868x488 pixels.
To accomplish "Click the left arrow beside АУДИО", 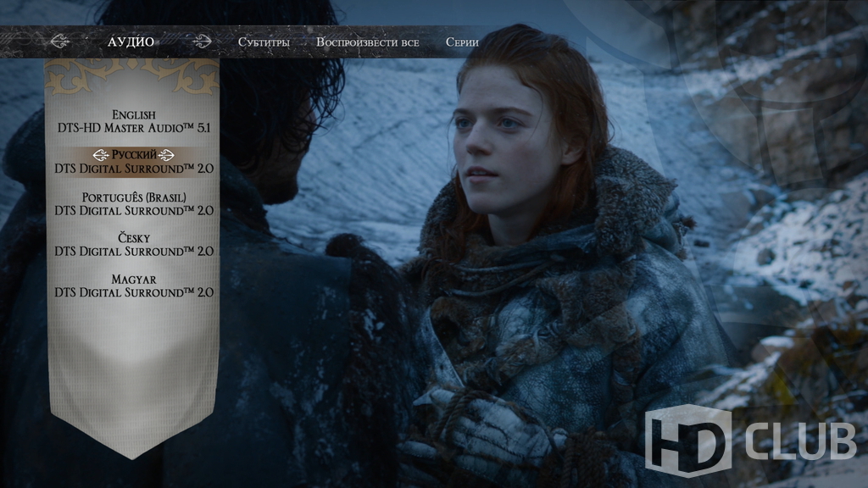I will click(59, 41).
